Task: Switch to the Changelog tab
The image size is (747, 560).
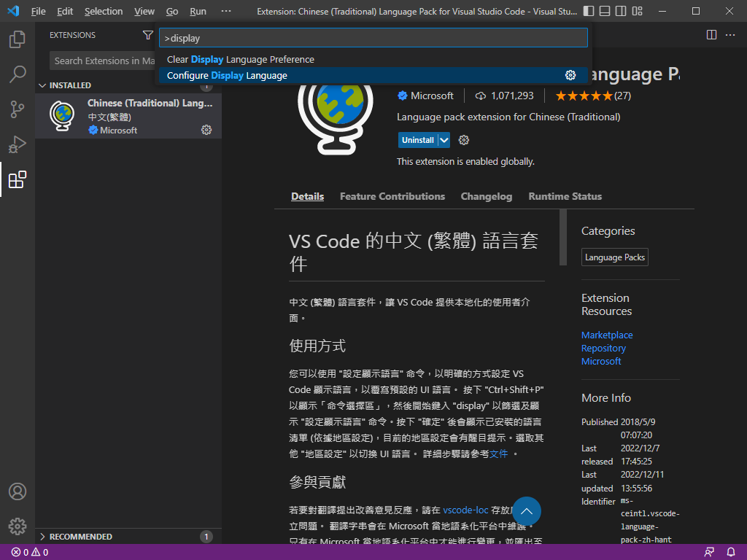Action: click(486, 196)
